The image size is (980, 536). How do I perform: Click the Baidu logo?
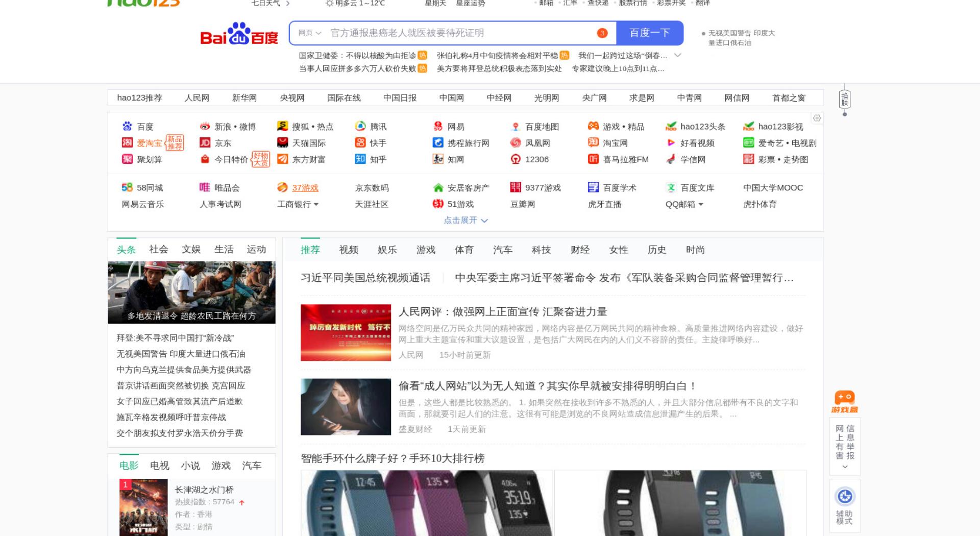tap(239, 34)
